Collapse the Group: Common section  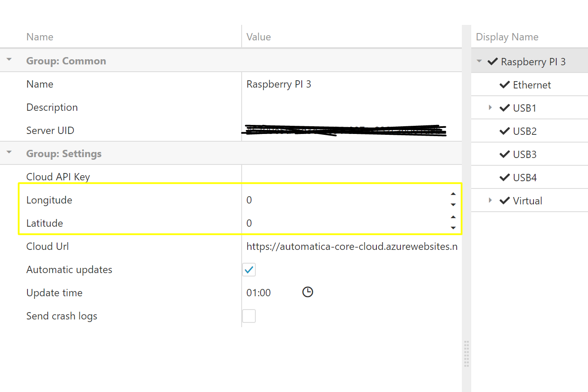9,60
